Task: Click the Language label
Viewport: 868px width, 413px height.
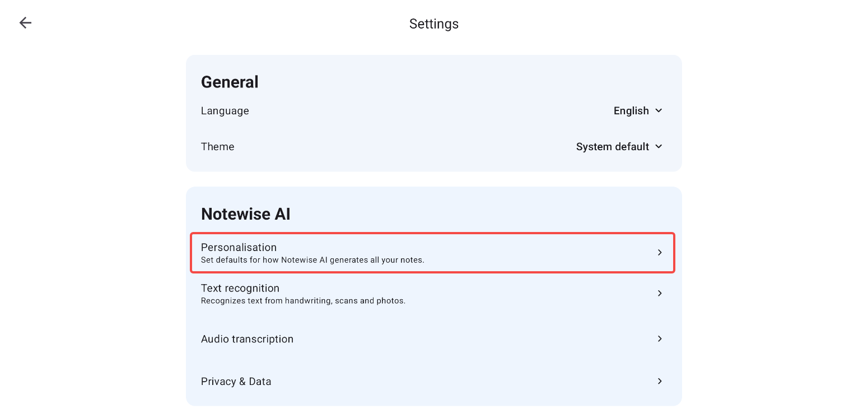Action: (225, 111)
